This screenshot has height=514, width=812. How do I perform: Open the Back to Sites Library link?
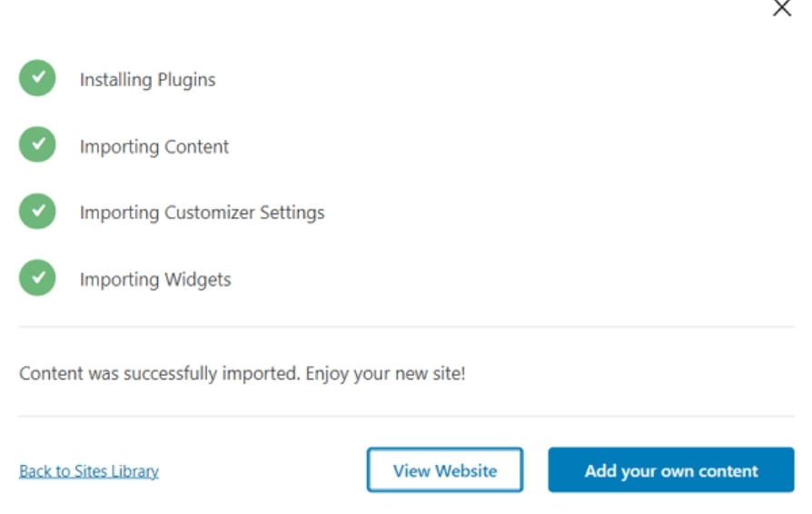(x=89, y=471)
